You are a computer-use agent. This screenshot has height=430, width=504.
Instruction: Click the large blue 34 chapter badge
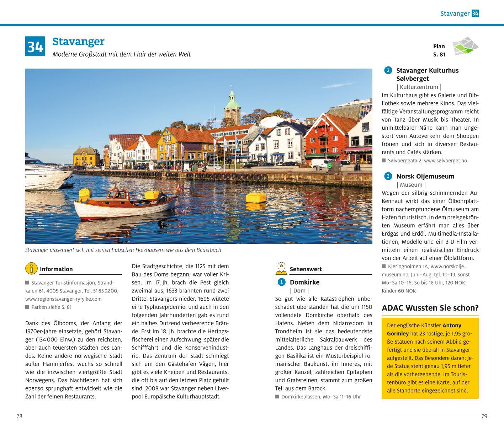point(35,46)
